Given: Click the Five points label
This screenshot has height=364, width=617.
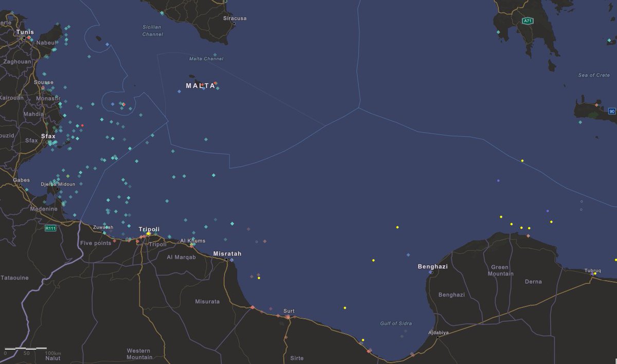Looking at the screenshot, I should pos(96,243).
